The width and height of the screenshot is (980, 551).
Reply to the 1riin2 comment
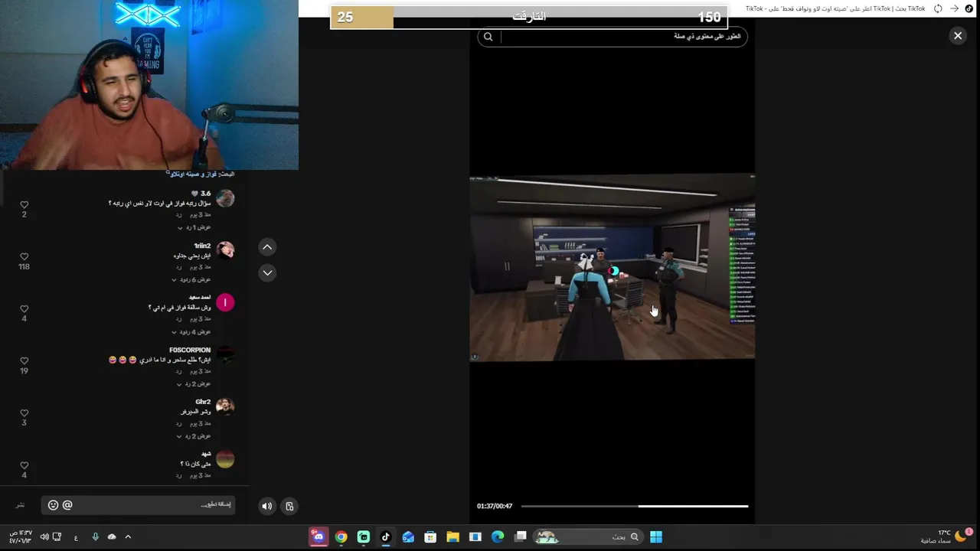point(179,267)
